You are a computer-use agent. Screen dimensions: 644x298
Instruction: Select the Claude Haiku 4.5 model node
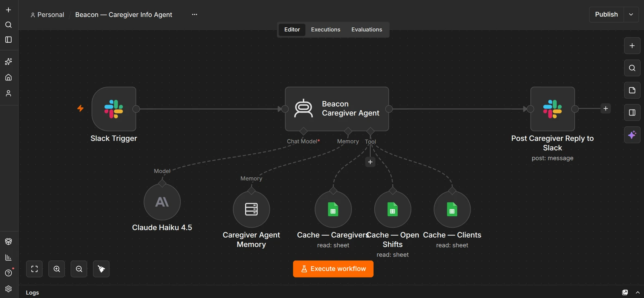162,202
